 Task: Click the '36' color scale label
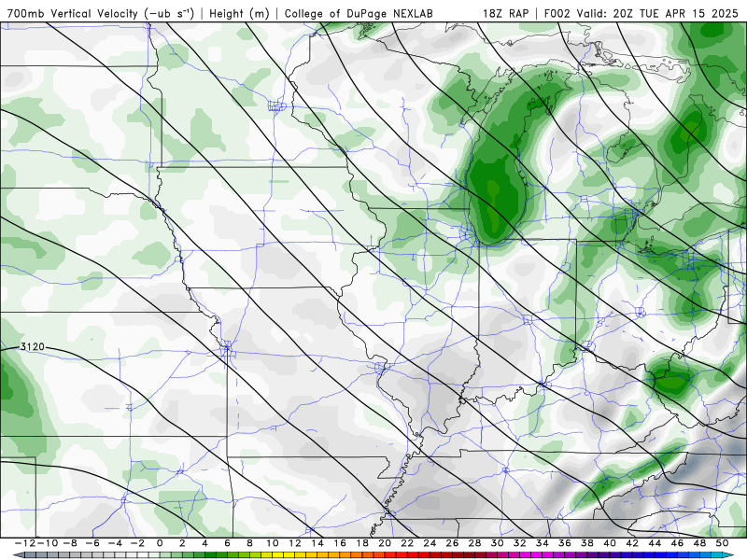pos(565,543)
